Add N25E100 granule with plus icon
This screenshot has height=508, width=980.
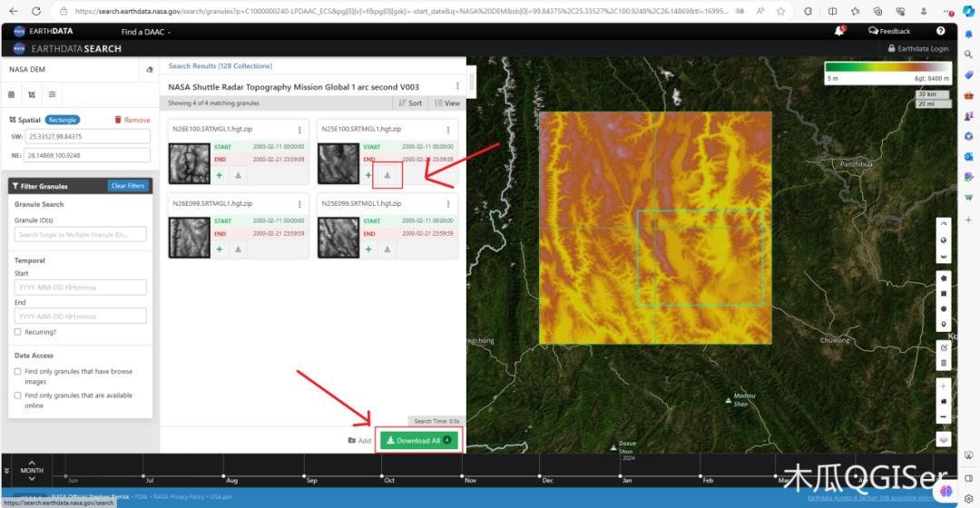[x=368, y=176]
